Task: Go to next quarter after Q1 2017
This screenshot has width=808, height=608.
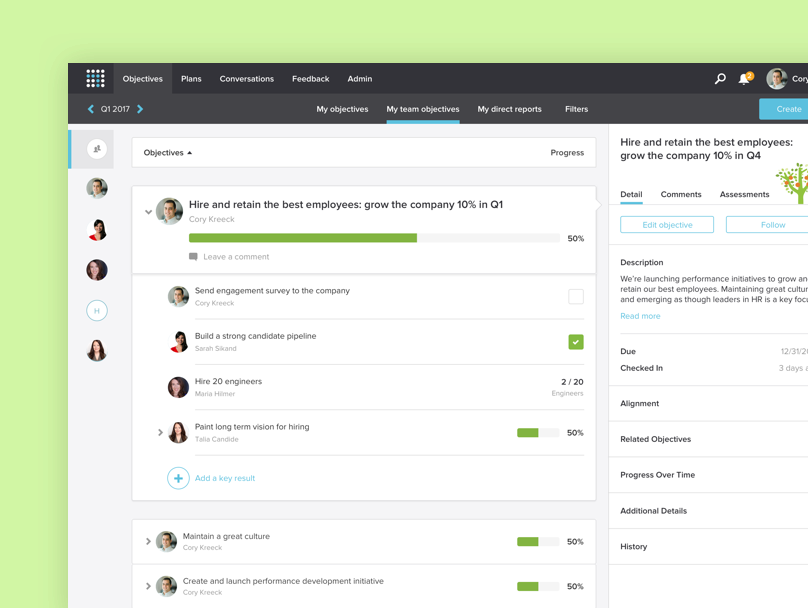Action: [x=140, y=109]
